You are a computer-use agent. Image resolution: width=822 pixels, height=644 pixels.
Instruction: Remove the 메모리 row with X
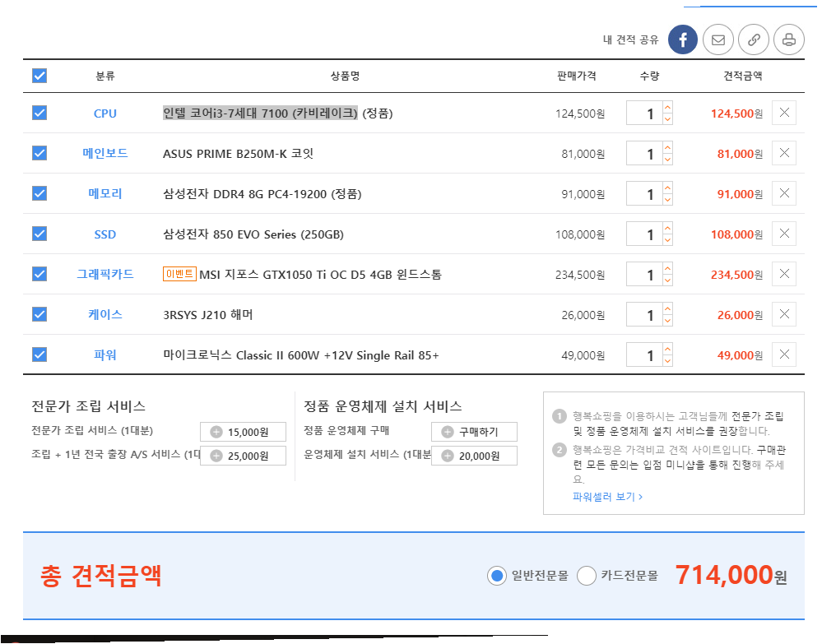[784, 193]
